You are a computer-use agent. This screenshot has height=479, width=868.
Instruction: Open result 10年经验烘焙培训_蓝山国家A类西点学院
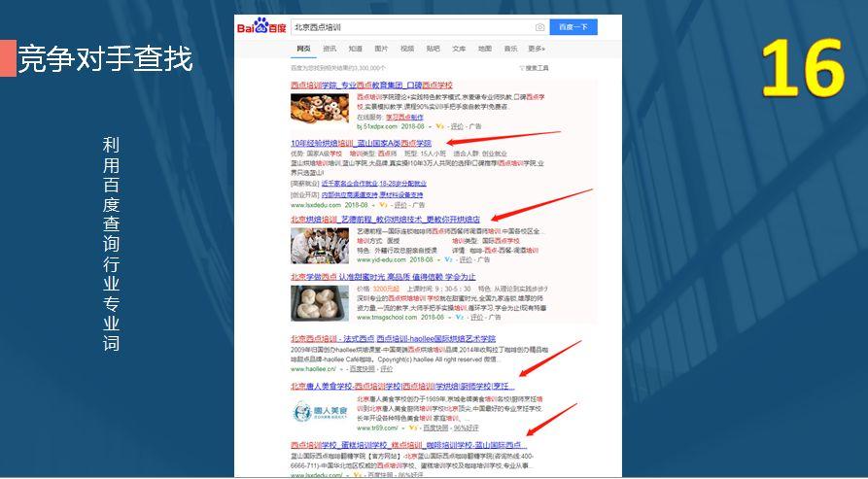pyautogui.click(x=361, y=143)
